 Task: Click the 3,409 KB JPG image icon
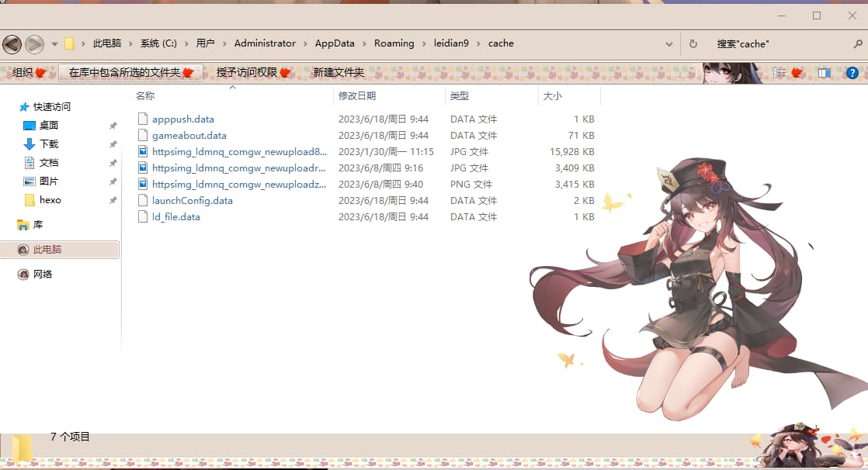pyautogui.click(x=143, y=168)
